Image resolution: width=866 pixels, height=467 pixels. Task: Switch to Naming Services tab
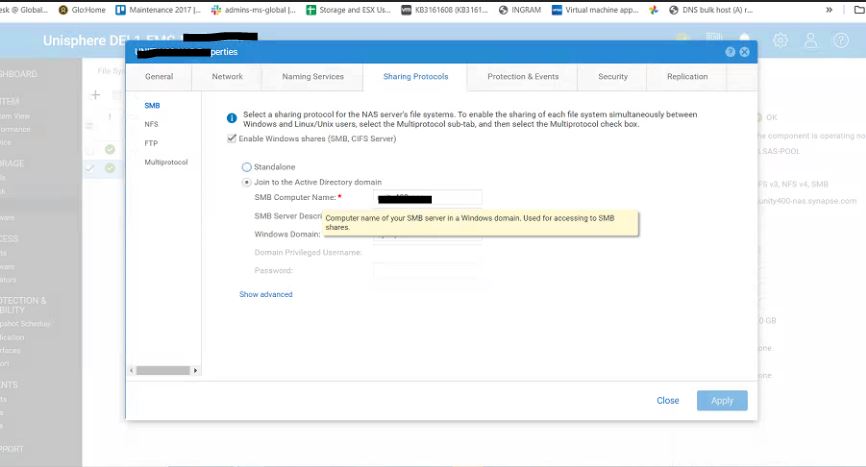click(x=313, y=77)
